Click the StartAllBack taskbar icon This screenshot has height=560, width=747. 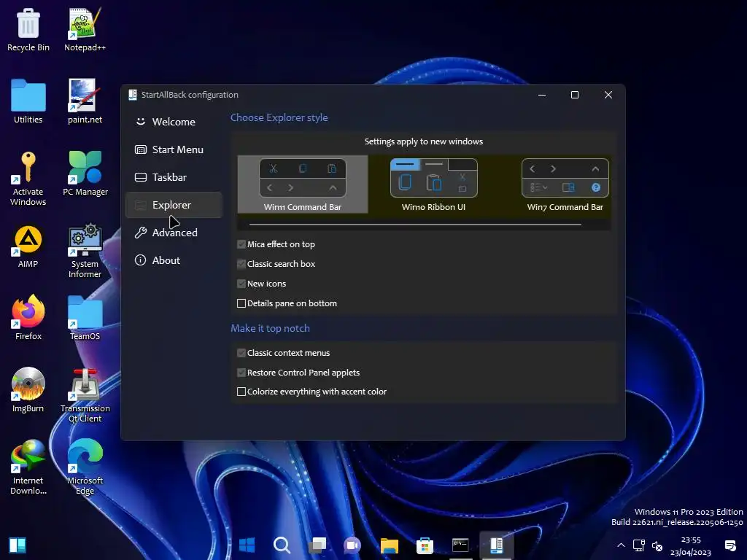pyautogui.click(x=496, y=545)
